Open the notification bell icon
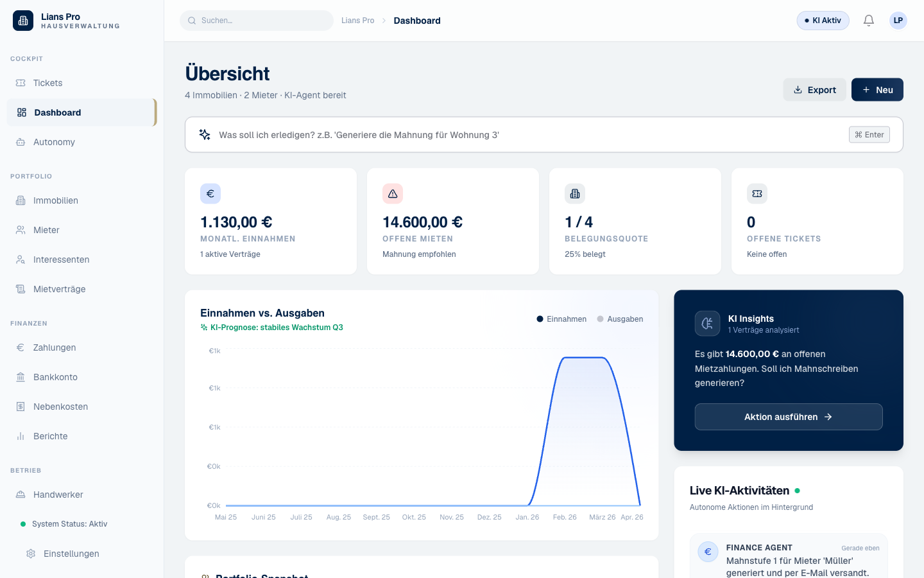This screenshot has width=924, height=578. coord(869,21)
